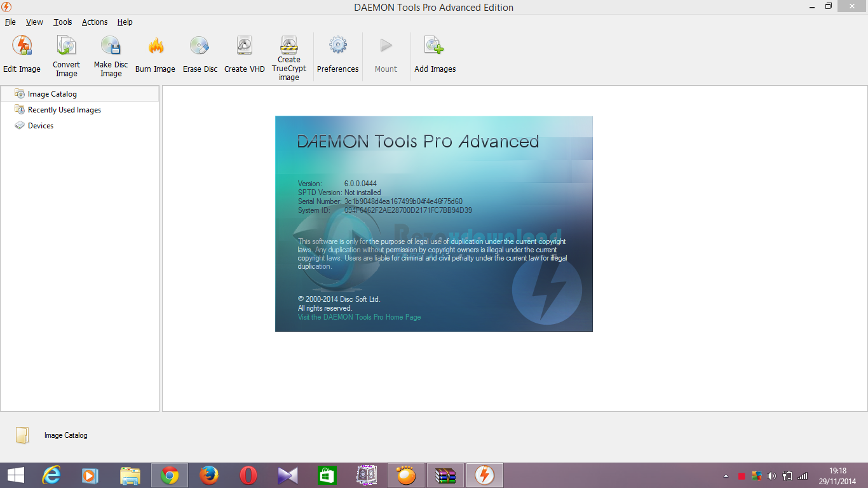Click the SPTD Version 'Not installed' text

pyautogui.click(x=362, y=193)
